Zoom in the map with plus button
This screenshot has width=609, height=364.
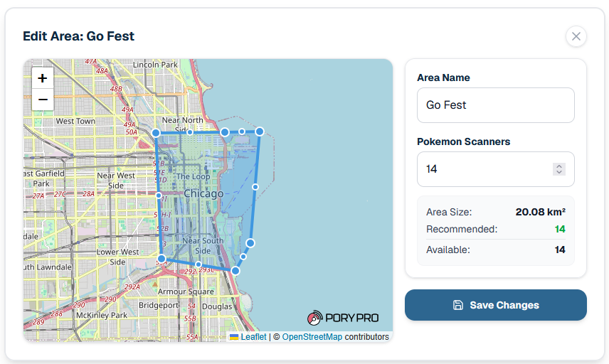point(43,78)
